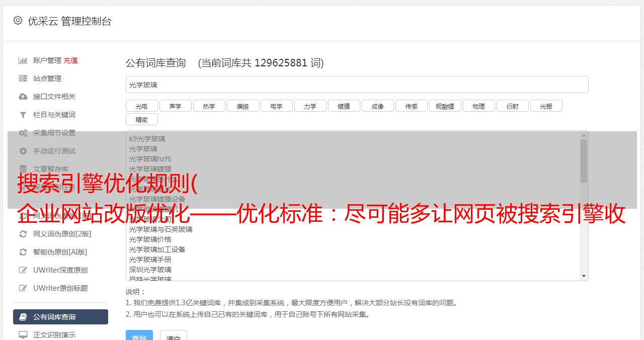Click the gear icon beside 优采云 管理控制台
This screenshot has height=340, width=644.
tap(18, 21)
